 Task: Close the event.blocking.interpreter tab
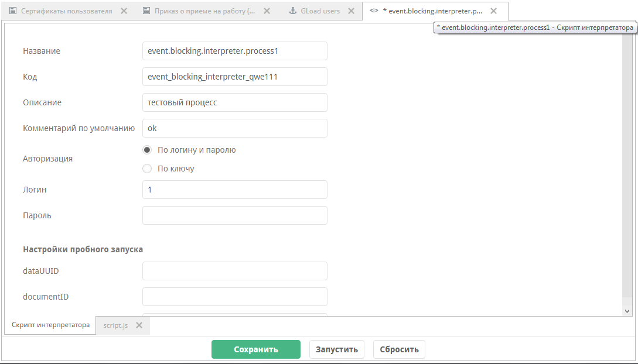(x=493, y=11)
